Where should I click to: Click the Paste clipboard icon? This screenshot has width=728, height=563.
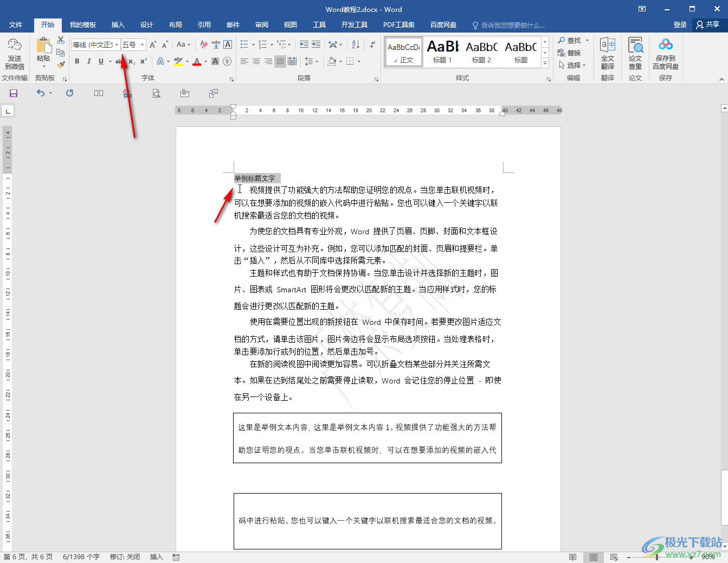[x=43, y=46]
